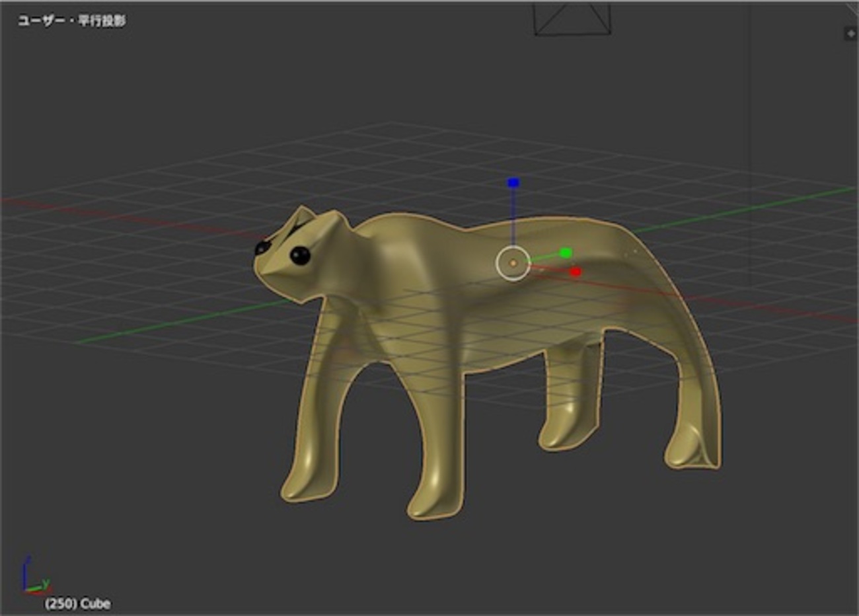Click the cat's ear on its head
This screenshot has height=616, width=859.
(x=301, y=215)
